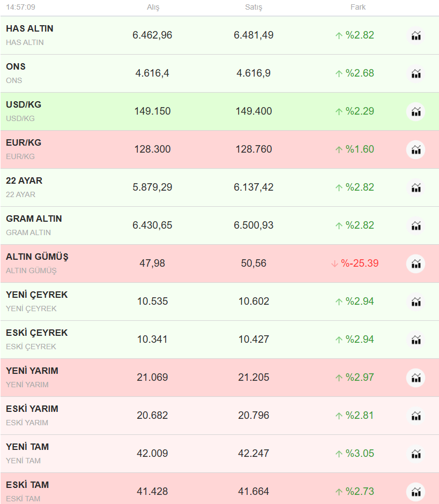
Task: Click the Satış column header
Action: coord(254,7)
